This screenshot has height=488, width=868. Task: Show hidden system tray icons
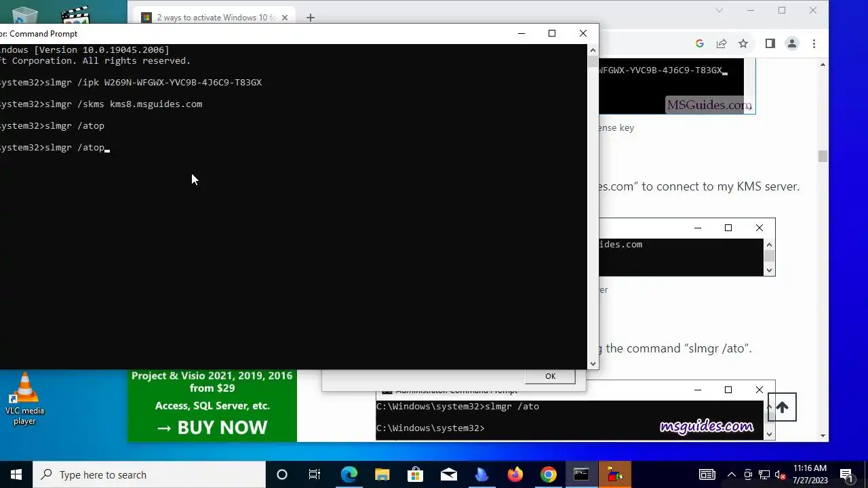pyautogui.click(x=731, y=474)
